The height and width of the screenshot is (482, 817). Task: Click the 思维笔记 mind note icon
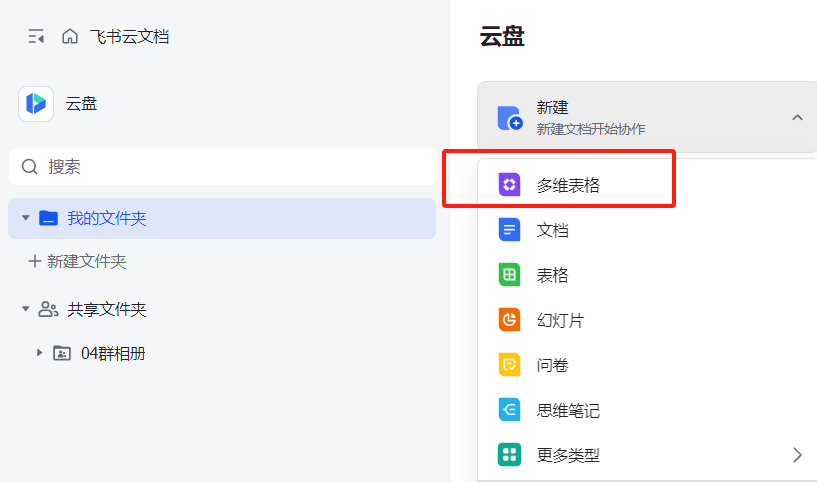pos(510,410)
